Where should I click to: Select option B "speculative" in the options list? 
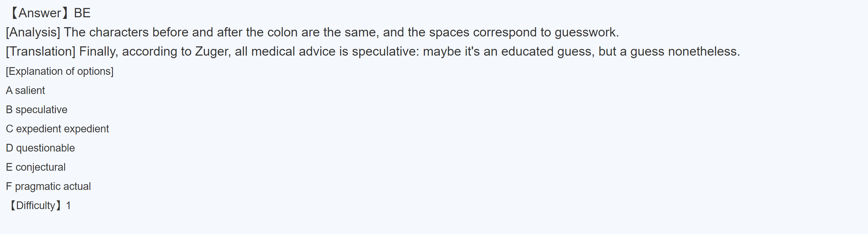36,110
